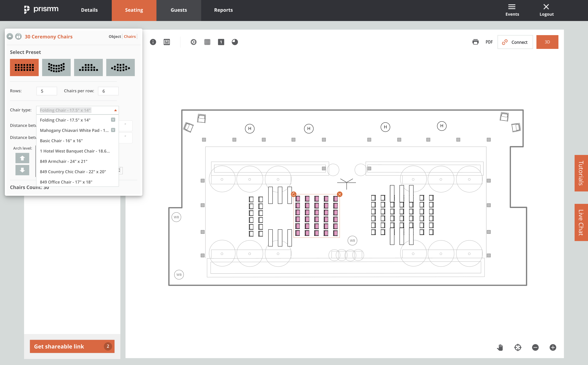Select the straight rows chair preset
Viewport: 588px width, 365px height.
24,68
